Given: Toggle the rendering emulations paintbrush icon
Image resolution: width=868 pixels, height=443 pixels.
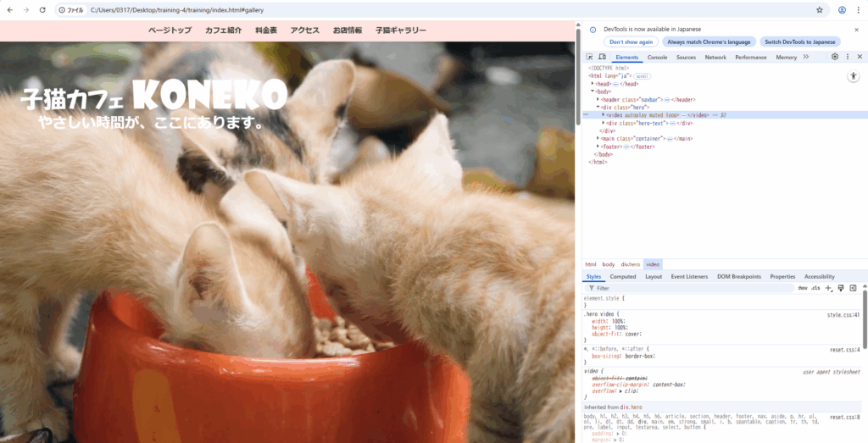Looking at the screenshot, I should [x=841, y=288].
